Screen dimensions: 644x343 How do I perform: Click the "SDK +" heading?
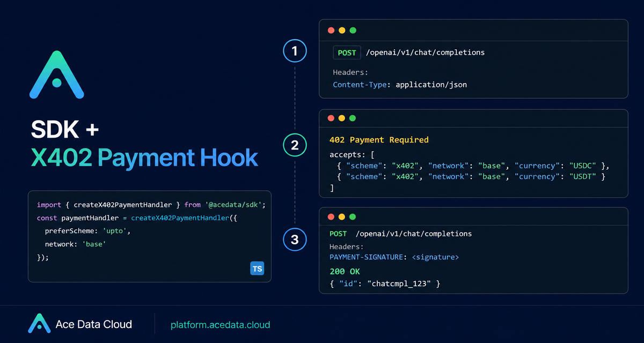point(64,131)
